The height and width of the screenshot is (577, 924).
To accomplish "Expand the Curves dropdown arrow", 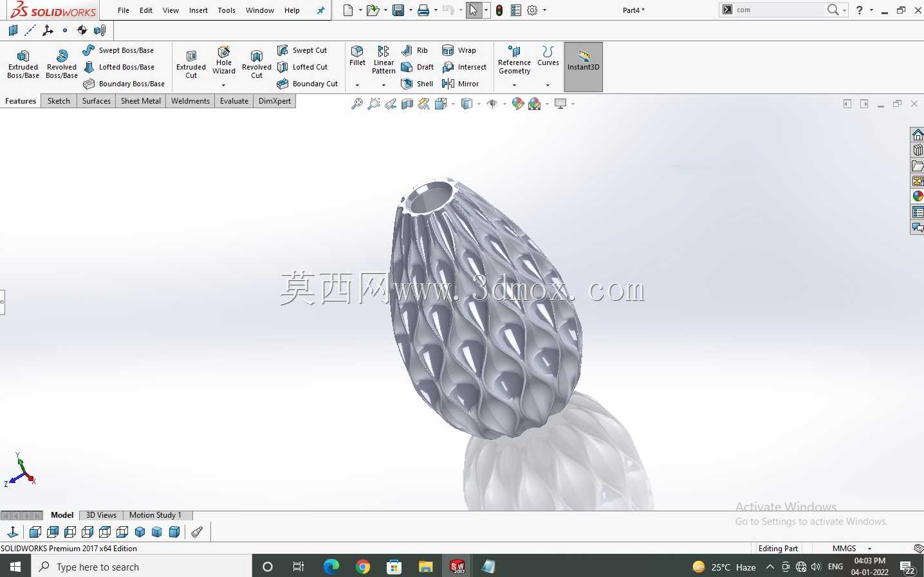I will coord(548,85).
